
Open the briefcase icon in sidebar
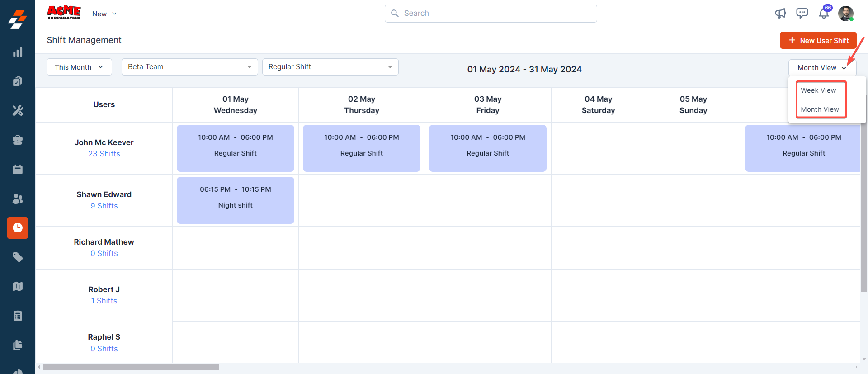[18, 140]
